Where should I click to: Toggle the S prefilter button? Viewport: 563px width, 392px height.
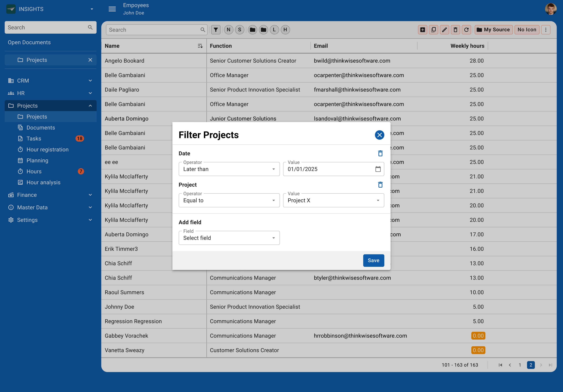(x=240, y=30)
